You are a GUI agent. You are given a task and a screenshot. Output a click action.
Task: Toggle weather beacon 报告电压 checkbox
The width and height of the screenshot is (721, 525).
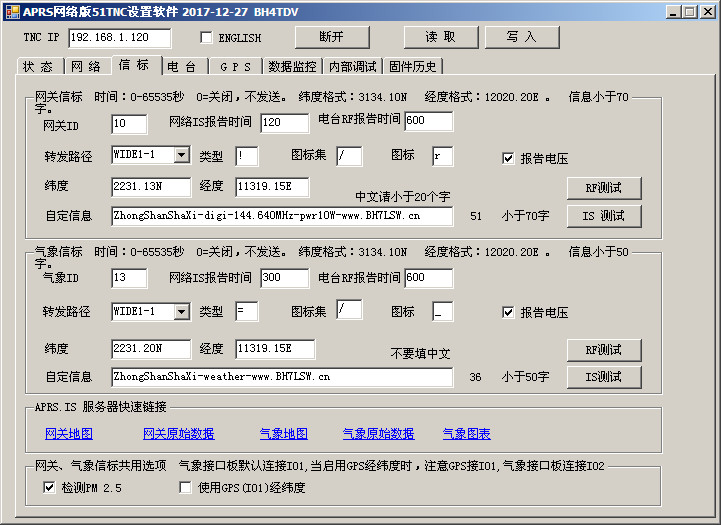pyautogui.click(x=508, y=313)
